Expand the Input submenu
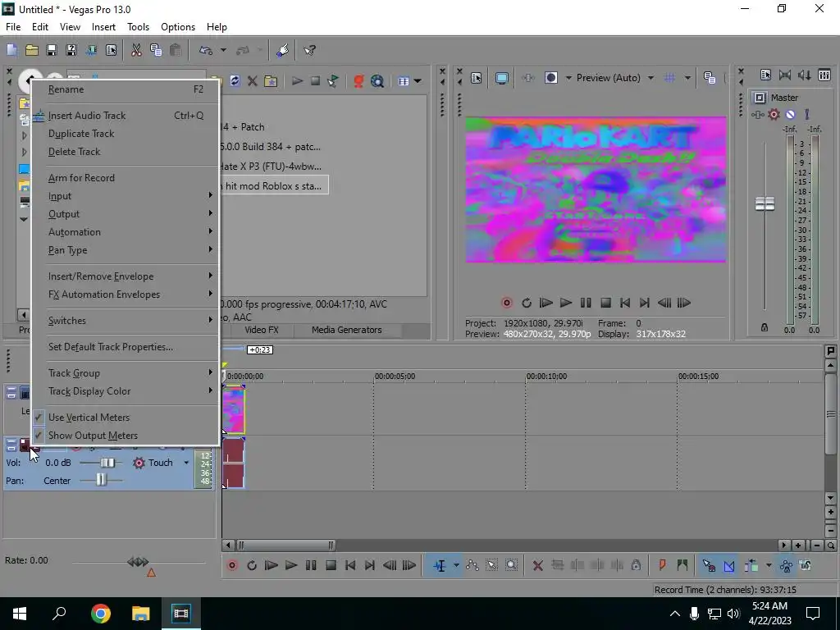840x630 pixels. [x=126, y=196]
